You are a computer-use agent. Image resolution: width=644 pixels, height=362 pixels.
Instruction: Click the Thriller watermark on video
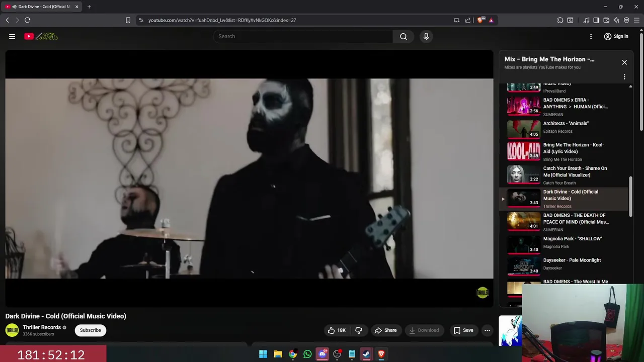click(482, 293)
